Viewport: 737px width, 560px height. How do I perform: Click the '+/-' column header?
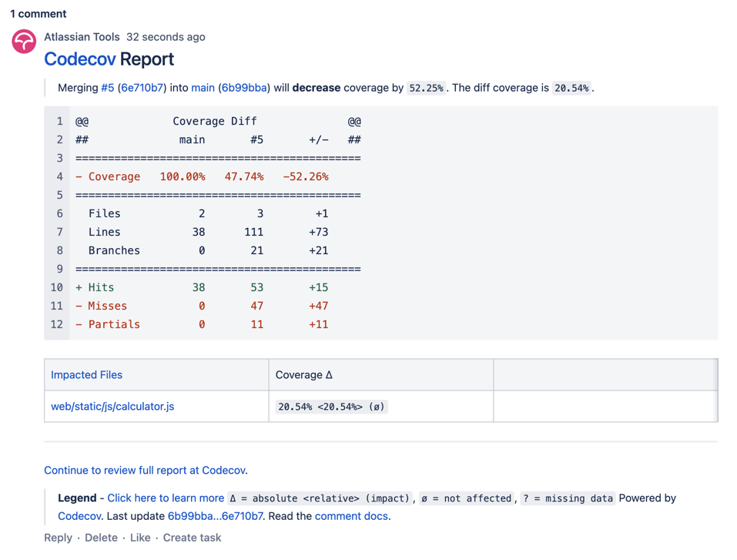click(x=319, y=139)
